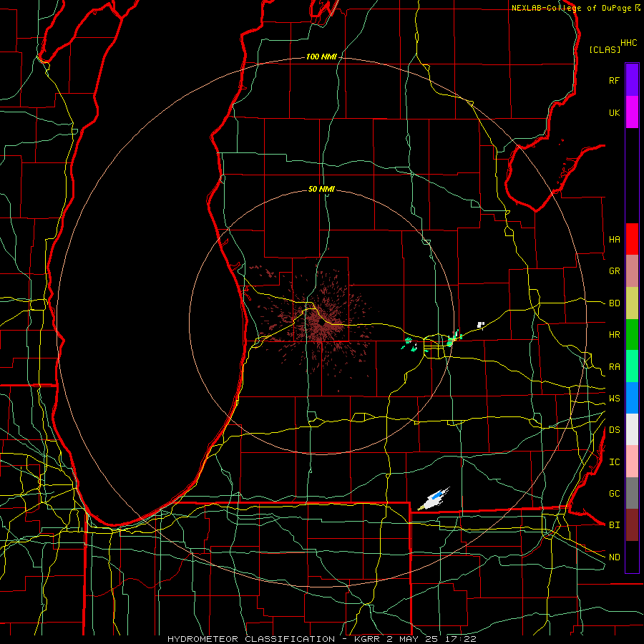Click the white DS legend swatch
Viewport: 644px width, 644px height.
coord(632,429)
